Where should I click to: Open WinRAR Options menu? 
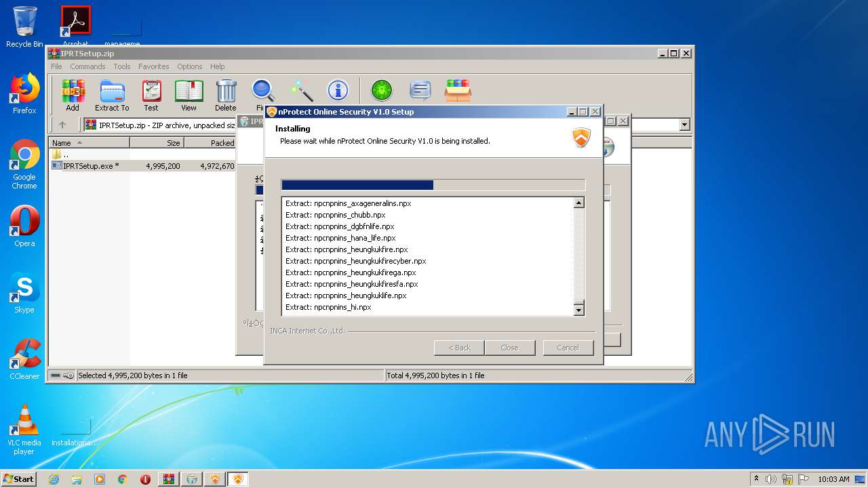190,66
